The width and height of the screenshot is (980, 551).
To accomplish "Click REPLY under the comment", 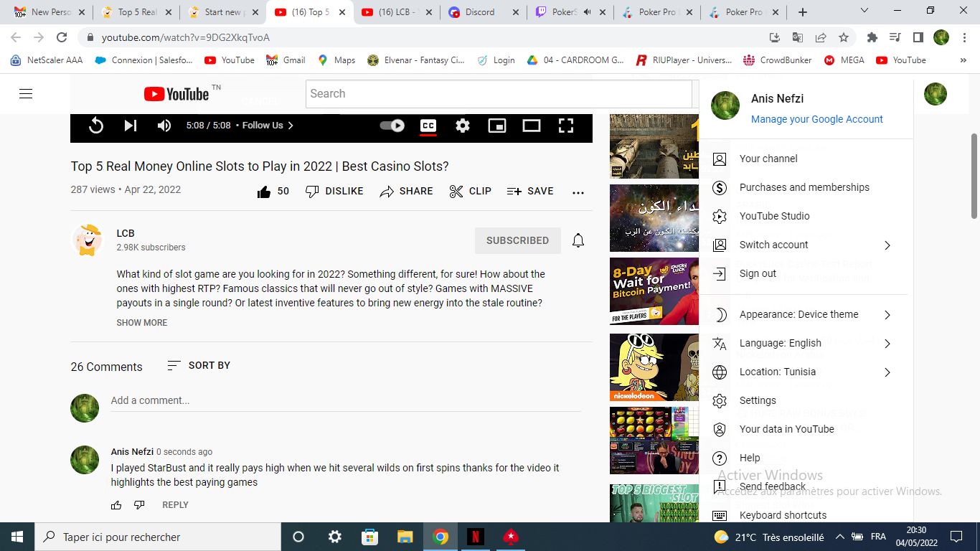I will coord(175,505).
